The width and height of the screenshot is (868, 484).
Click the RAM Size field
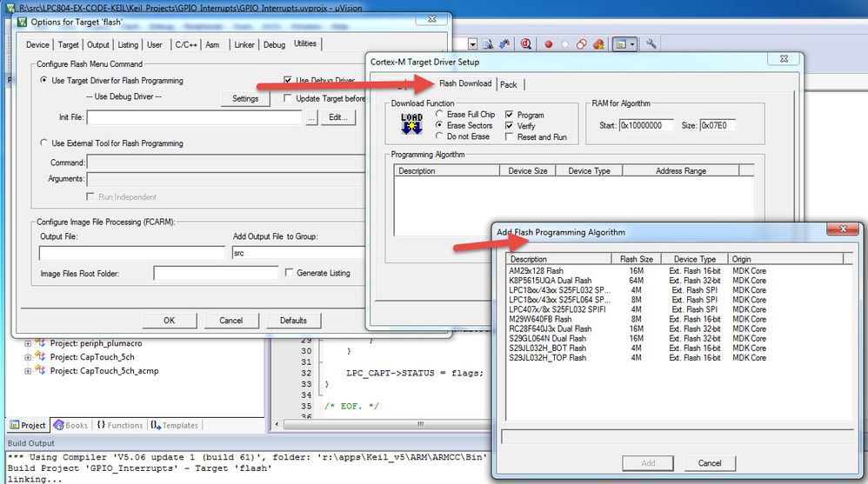[x=718, y=126]
